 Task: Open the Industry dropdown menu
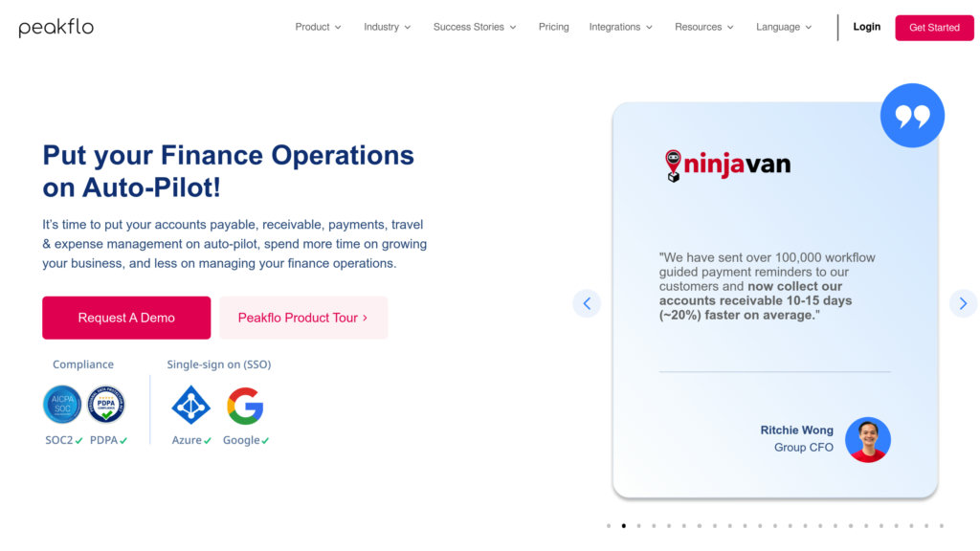pyautogui.click(x=387, y=27)
